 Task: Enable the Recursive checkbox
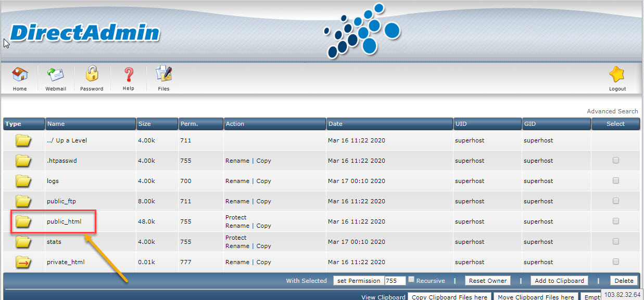pyautogui.click(x=411, y=280)
